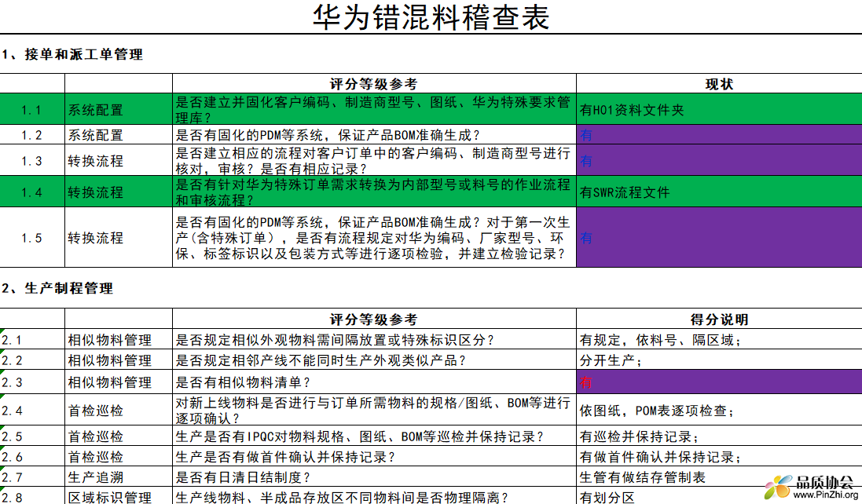Click cell 有划分区

(719, 496)
